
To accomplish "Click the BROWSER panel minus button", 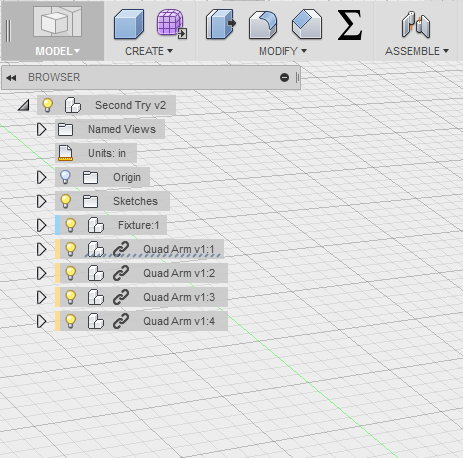I will [x=284, y=78].
